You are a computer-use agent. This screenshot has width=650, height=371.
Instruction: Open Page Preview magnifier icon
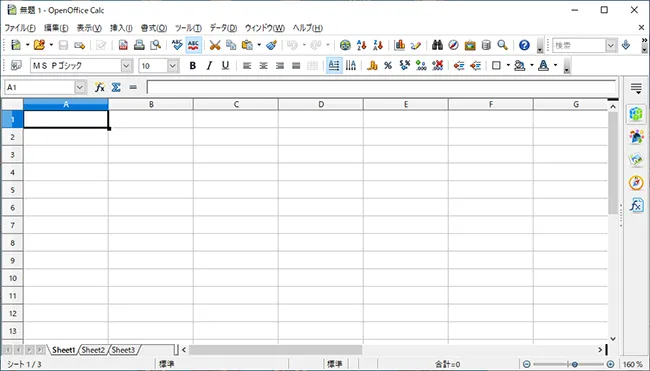coord(155,45)
